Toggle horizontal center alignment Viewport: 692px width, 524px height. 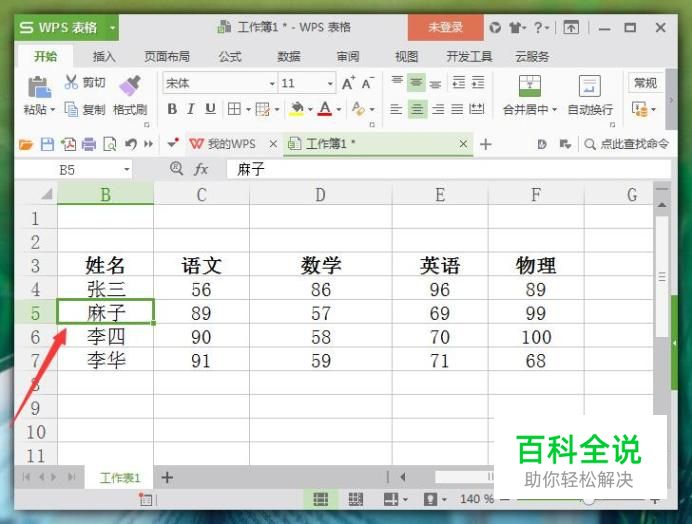pos(417,109)
